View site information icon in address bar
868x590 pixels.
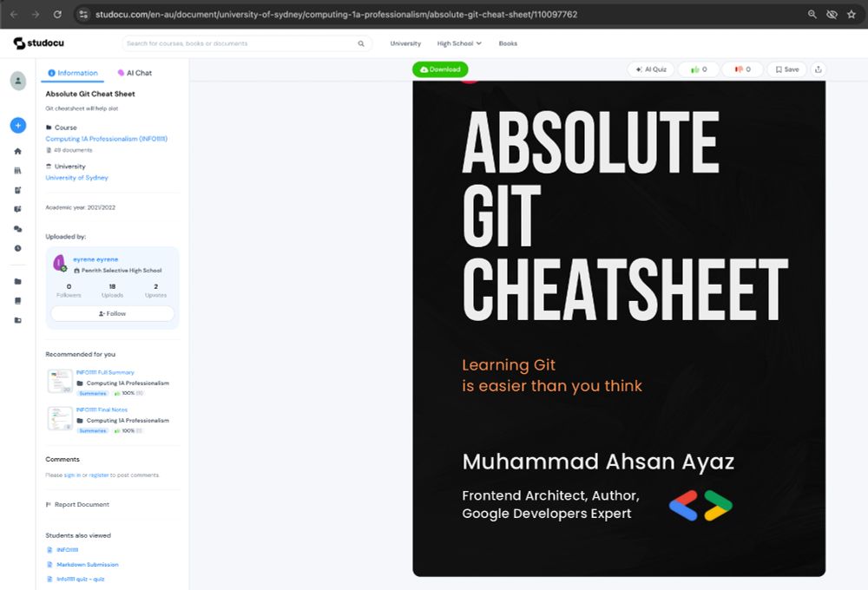83,15
